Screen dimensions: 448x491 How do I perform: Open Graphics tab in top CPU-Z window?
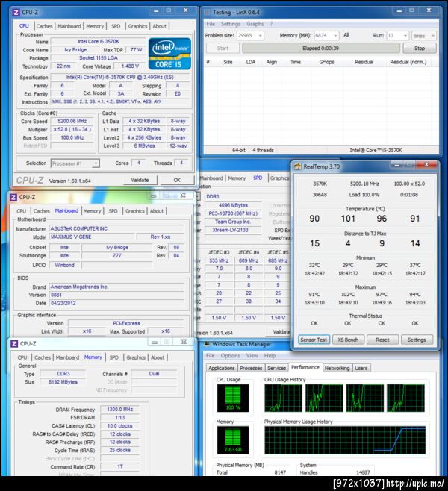coord(137,26)
